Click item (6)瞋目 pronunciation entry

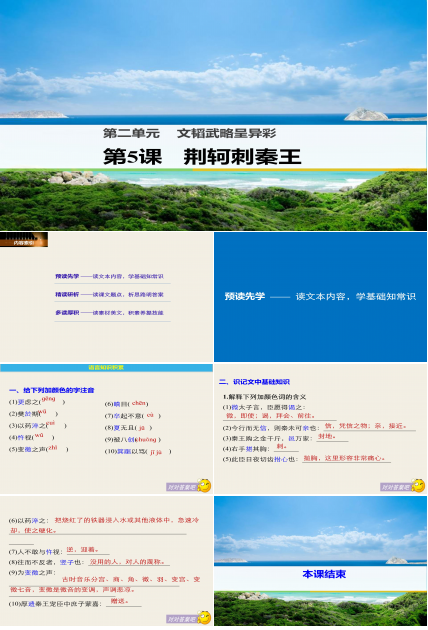point(127,403)
